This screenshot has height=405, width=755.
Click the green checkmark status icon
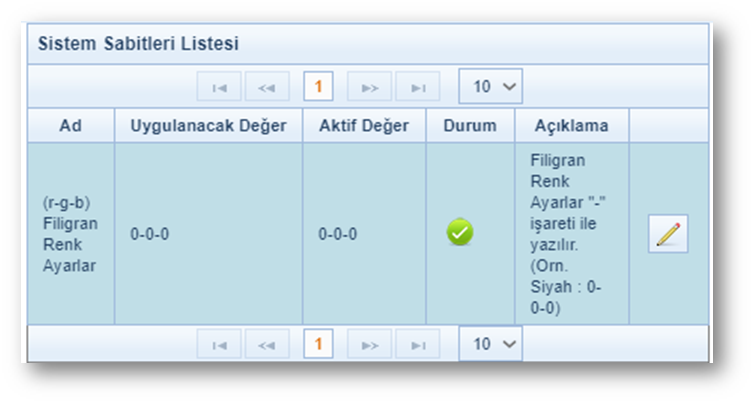tap(460, 233)
